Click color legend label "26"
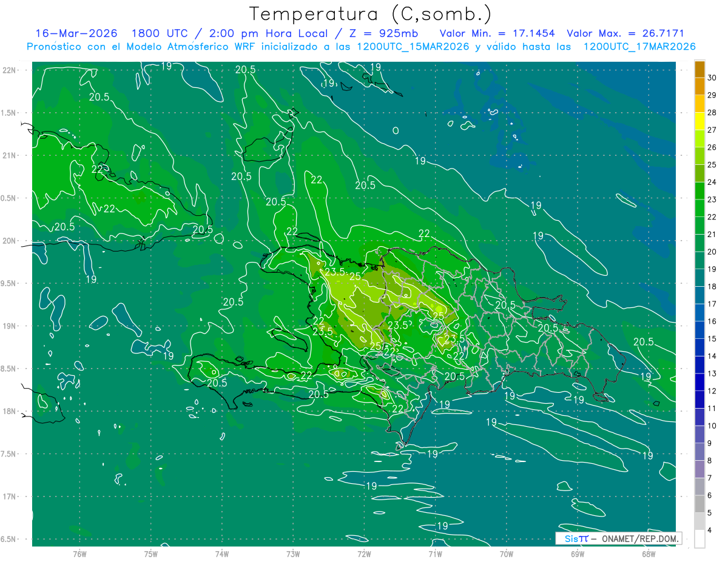The width and height of the screenshot is (728, 562). [x=712, y=147]
